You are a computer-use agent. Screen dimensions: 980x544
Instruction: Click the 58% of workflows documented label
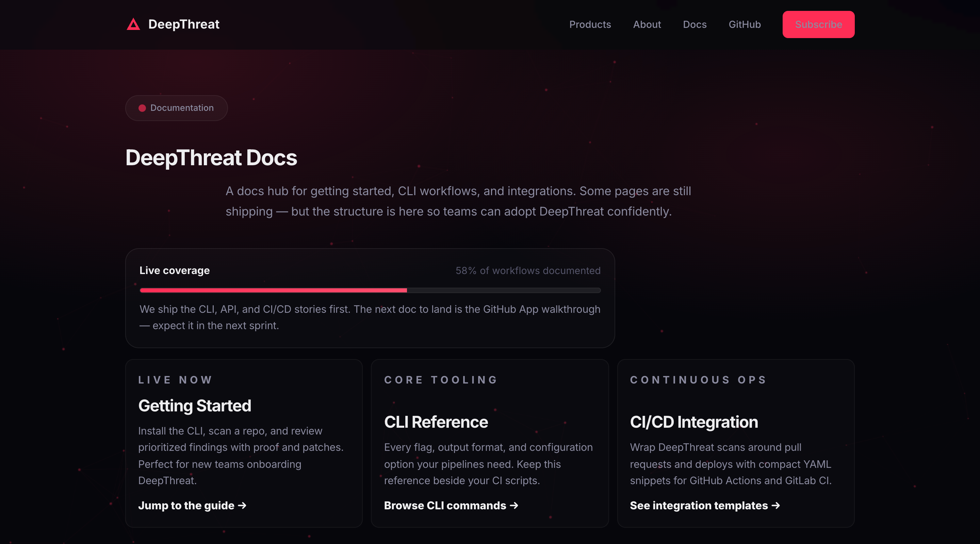528,271
